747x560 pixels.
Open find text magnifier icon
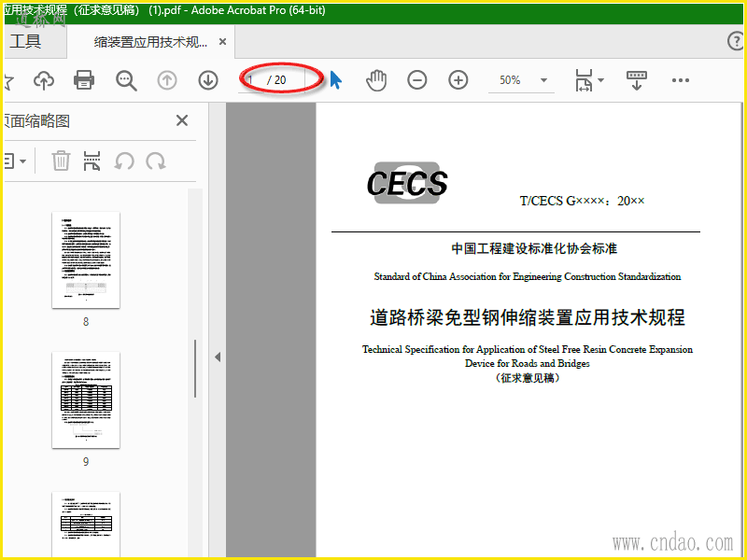[x=126, y=80]
